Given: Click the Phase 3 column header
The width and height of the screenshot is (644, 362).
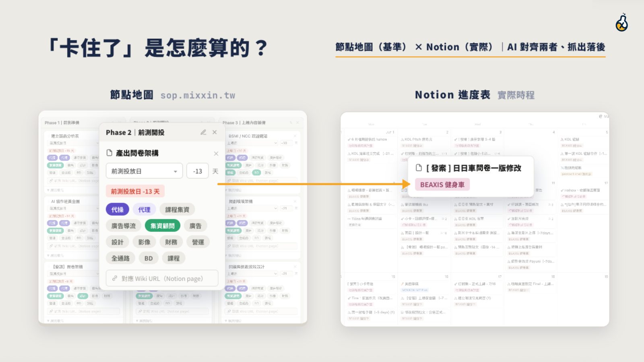Looking at the screenshot, I should click(244, 123).
